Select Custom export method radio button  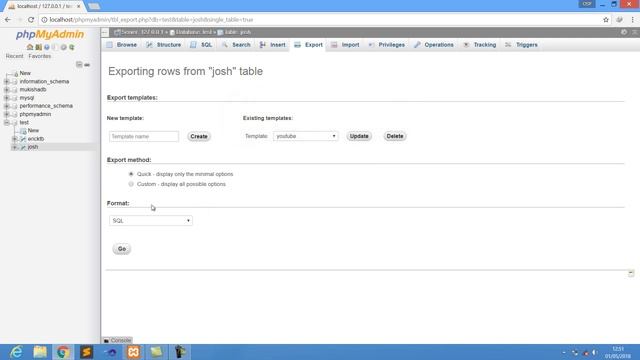131,184
